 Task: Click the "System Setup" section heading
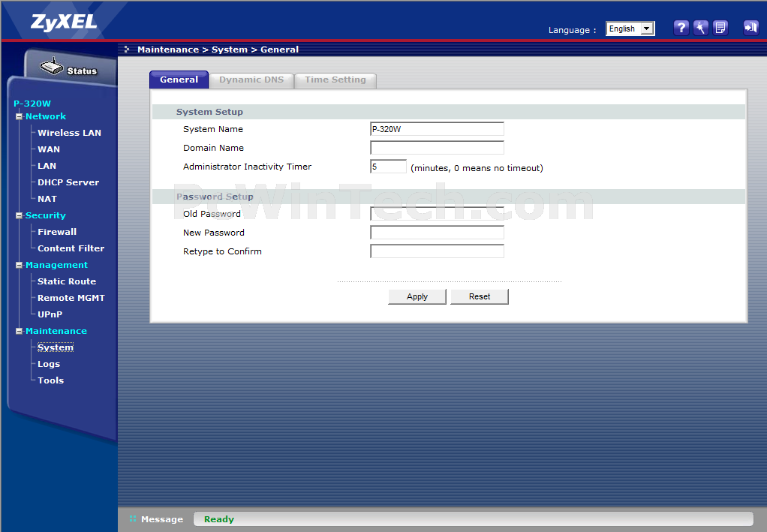[x=210, y=112]
